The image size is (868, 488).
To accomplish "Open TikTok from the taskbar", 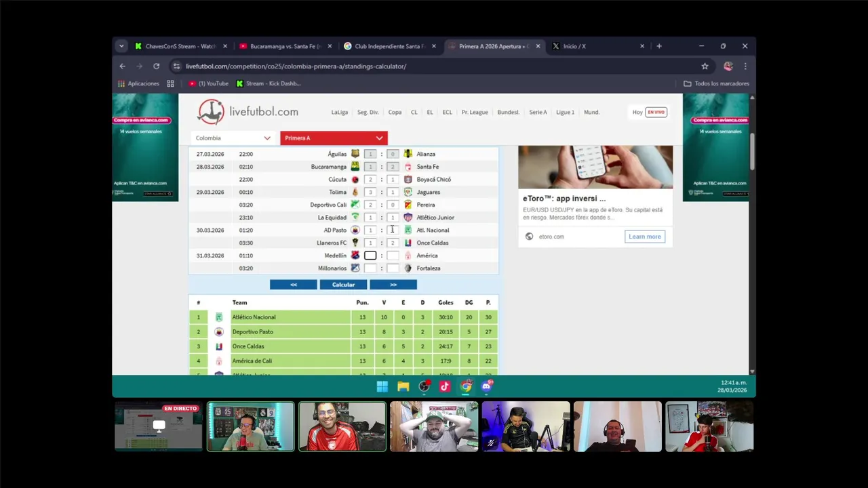I will [x=445, y=386].
